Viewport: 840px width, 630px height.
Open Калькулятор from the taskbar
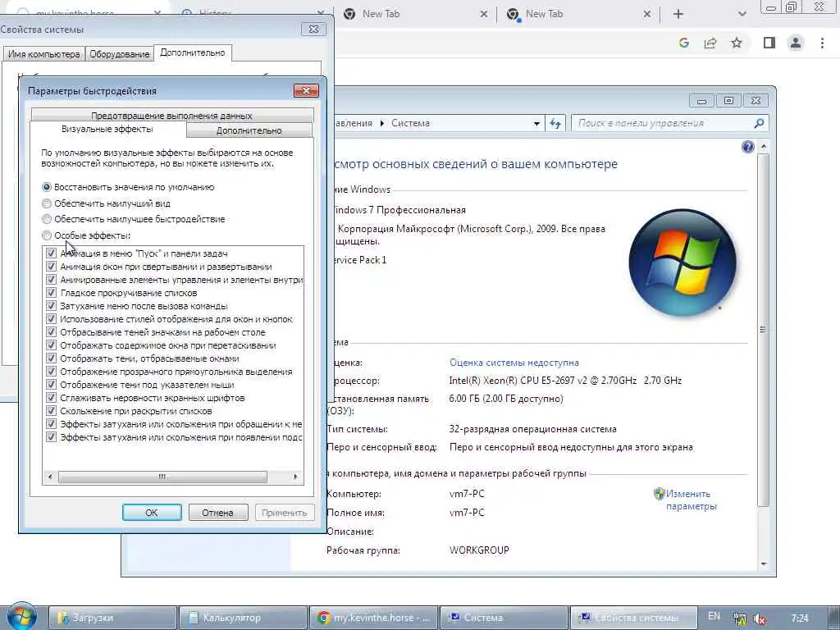[x=244, y=618]
